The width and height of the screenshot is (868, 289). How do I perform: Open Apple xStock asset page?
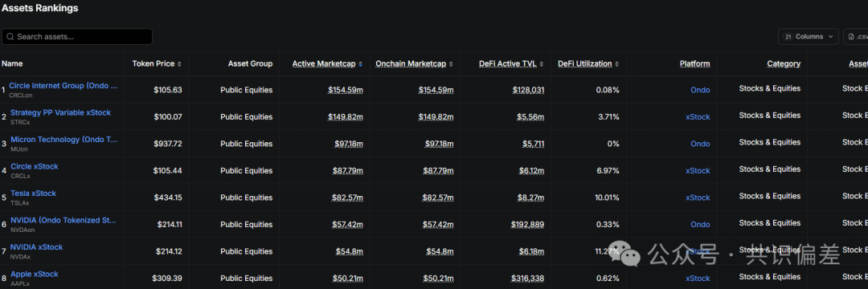coord(35,274)
